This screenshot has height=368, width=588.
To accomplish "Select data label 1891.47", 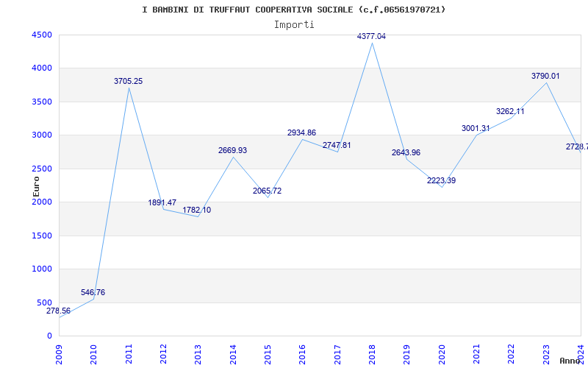I will tap(162, 203).
